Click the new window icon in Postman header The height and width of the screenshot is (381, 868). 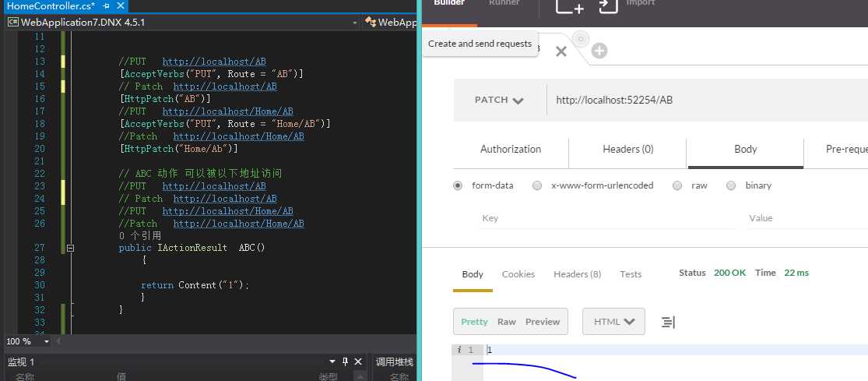[570, 5]
